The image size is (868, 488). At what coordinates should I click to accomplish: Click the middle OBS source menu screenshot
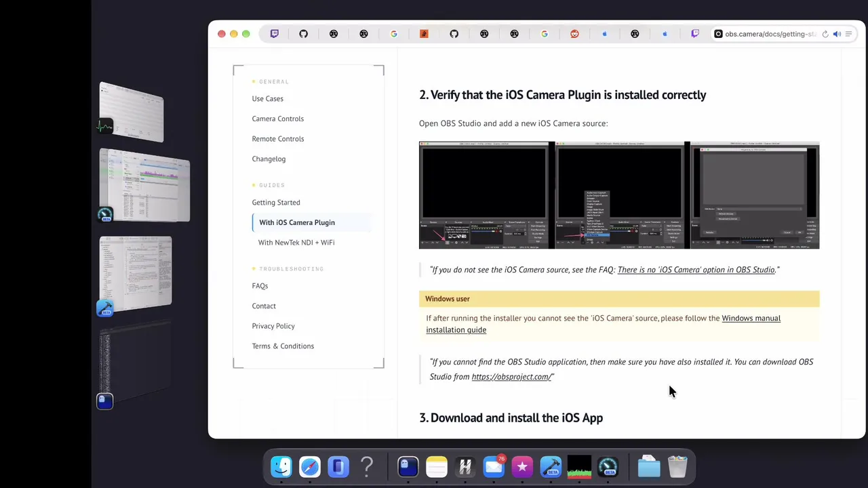[x=619, y=195]
